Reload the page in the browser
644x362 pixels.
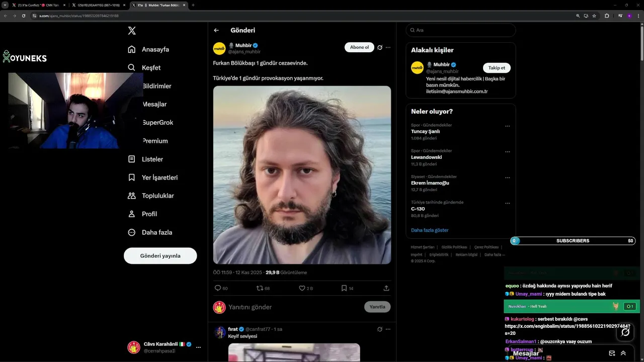pyautogui.click(x=23, y=16)
